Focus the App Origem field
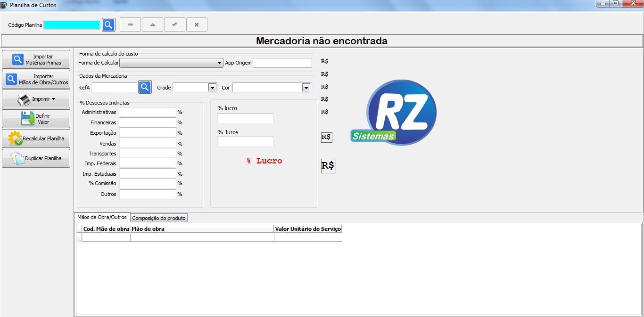Image resolution: width=644 pixels, height=317 pixels. pyautogui.click(x=282, y=63)
